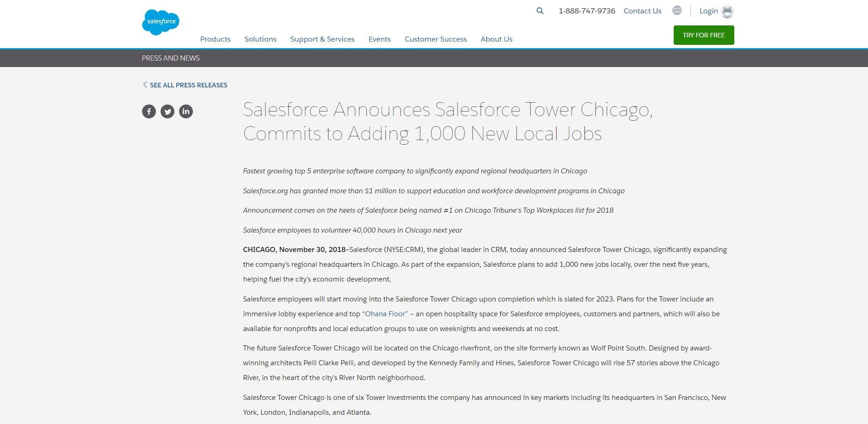Image resolution: width=868 pixels, height=424 pixels.
Task: Go back via See All Press Releases
Action: click(x=185, y=85)
